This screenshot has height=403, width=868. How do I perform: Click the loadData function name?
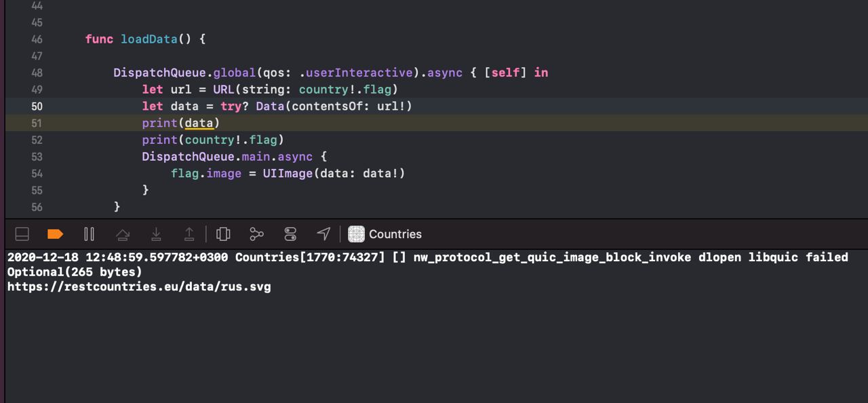(149, 39)
